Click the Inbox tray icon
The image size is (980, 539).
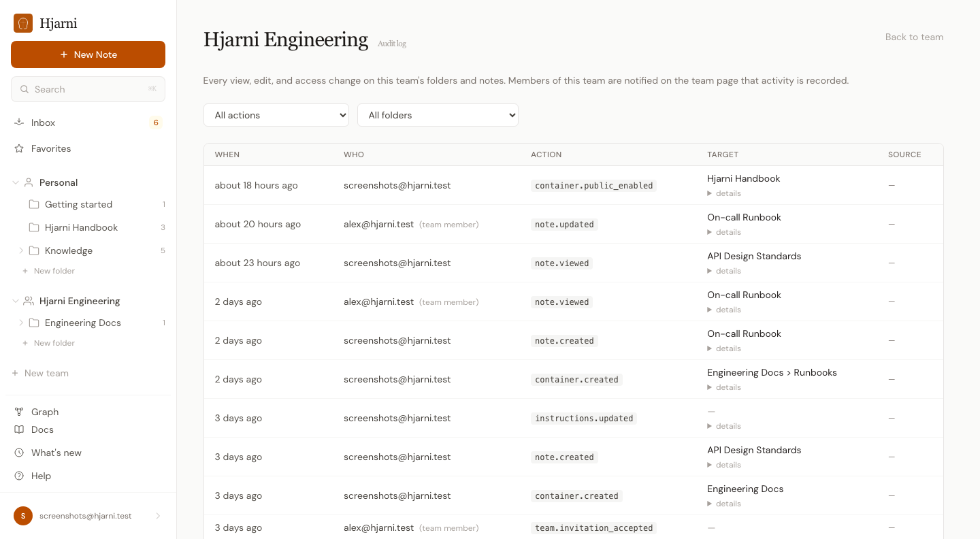pyautogui.click(x=19, y=122)
